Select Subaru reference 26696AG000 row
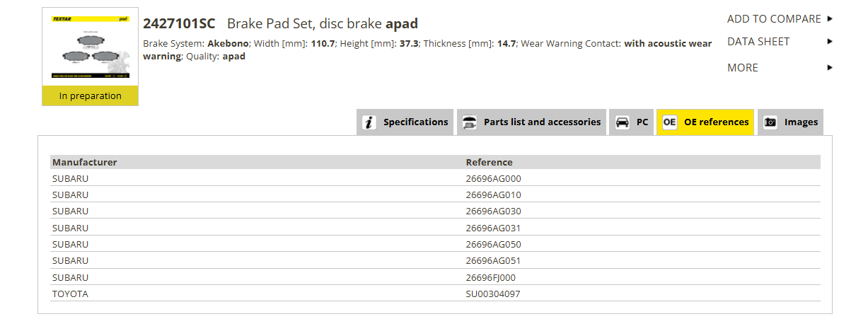This screenshot has width=868, height=319. [x=435, y=178]
